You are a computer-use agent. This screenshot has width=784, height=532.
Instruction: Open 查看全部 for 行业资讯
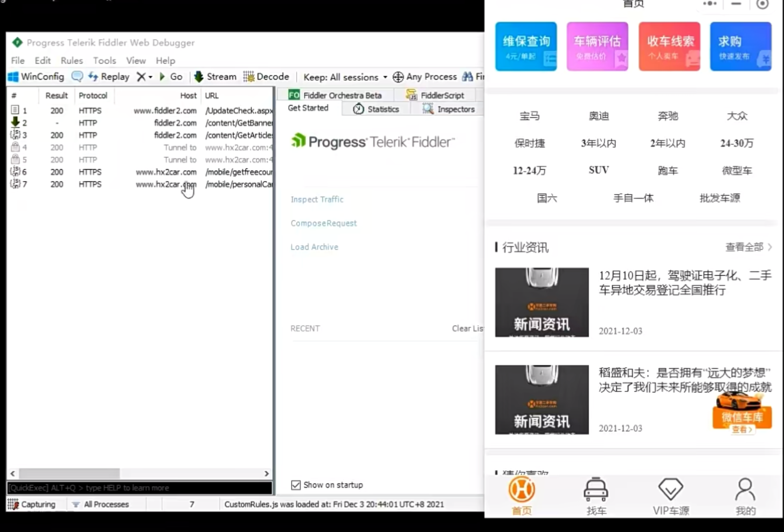point(748,247)
